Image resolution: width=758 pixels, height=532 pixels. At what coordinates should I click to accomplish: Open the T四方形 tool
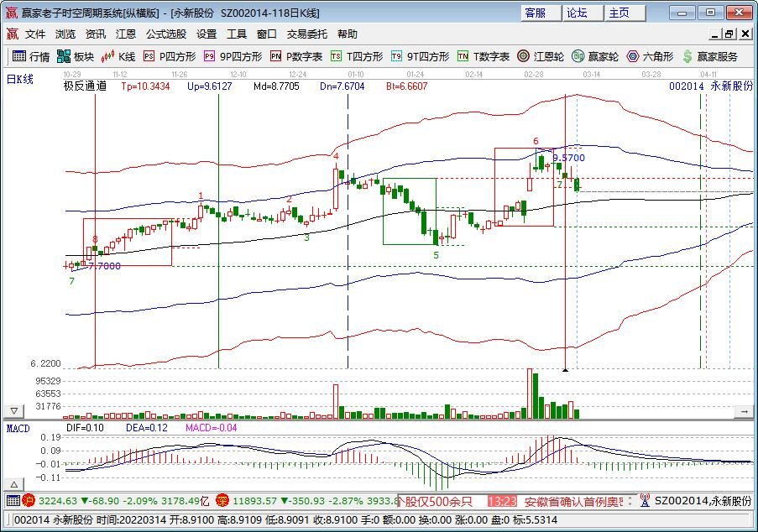(x=357, y=56)
